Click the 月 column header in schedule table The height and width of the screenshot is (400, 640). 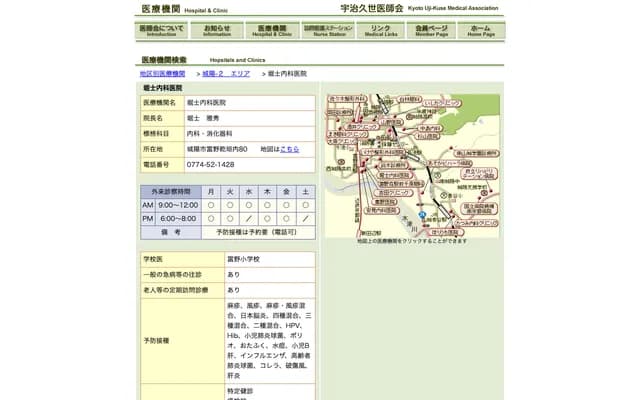[x=211, y=192]
